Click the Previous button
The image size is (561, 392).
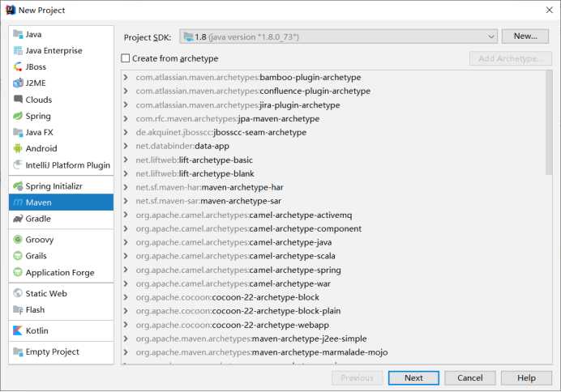[357, 377]
